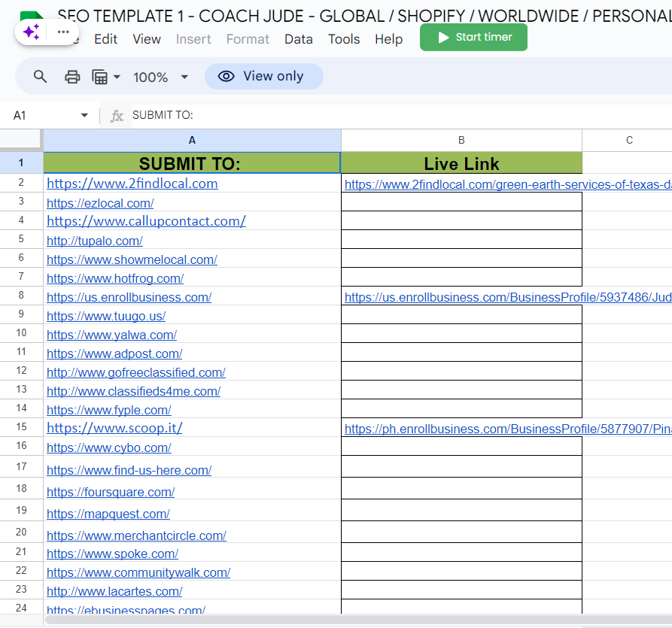Open the http://www.lacartes.com/ link
Screen dimensions: 672x628
(114, 592)
